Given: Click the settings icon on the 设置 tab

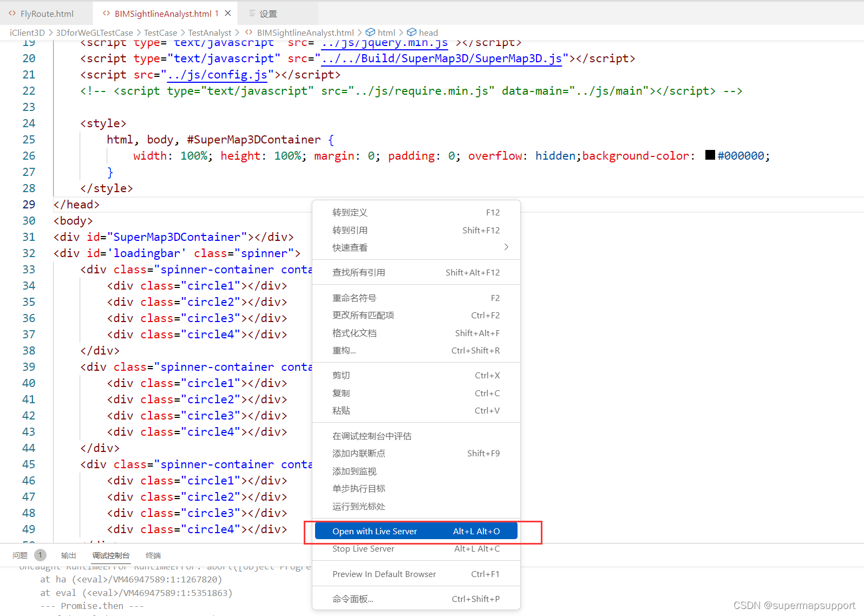Looking at the screenshot, I should click(252, 14).
